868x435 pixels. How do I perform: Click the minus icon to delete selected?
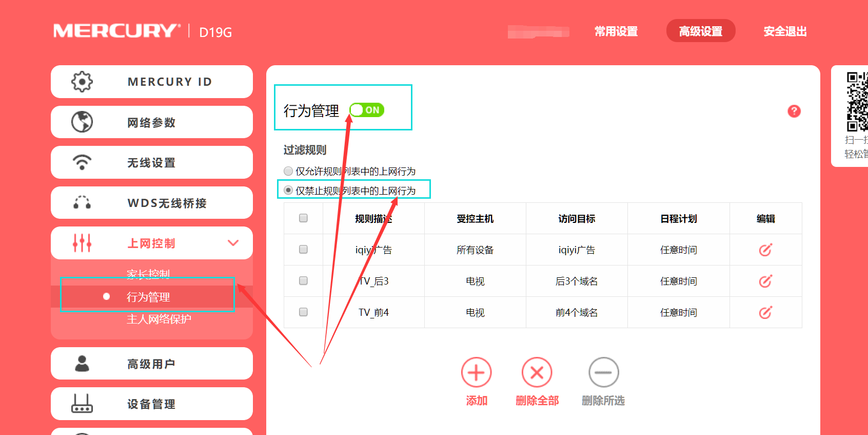point(603,372)
